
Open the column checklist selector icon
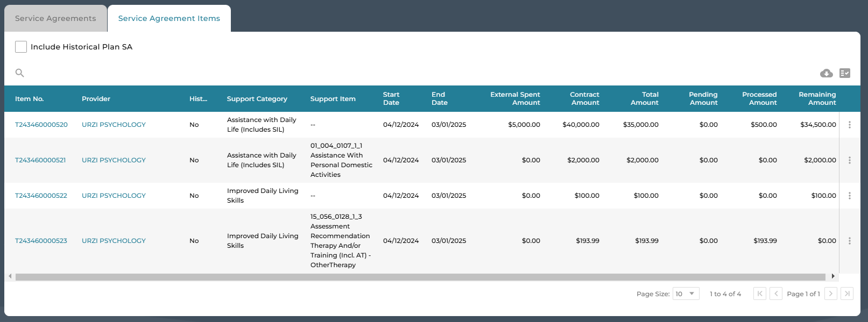[845, 73]
